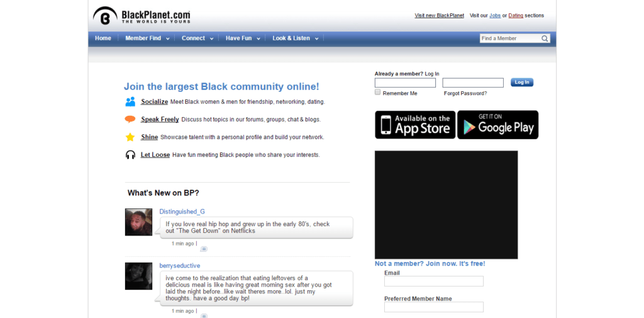The width and height of the screenshot is (644, 318).
Task: Click the Forgot Password? link
Action: click(x=465, y=93)
